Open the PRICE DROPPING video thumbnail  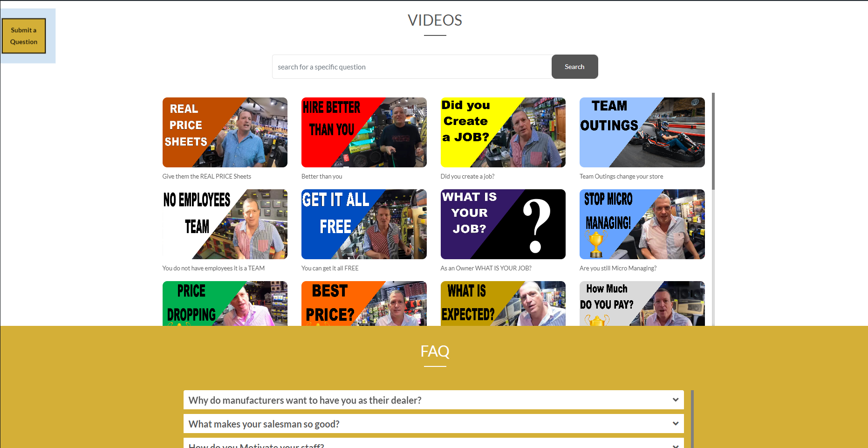225,303
